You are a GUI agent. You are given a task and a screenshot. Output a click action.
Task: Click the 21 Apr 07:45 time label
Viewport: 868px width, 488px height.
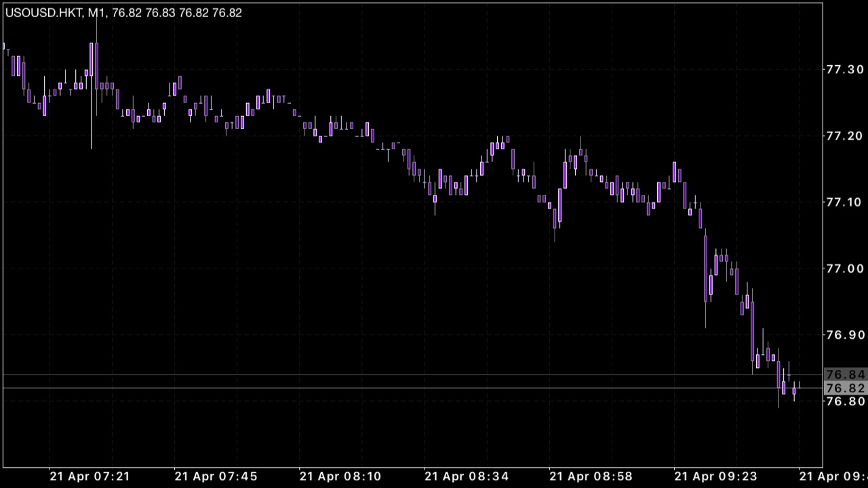pyautogui.click(x=216, y=476)
